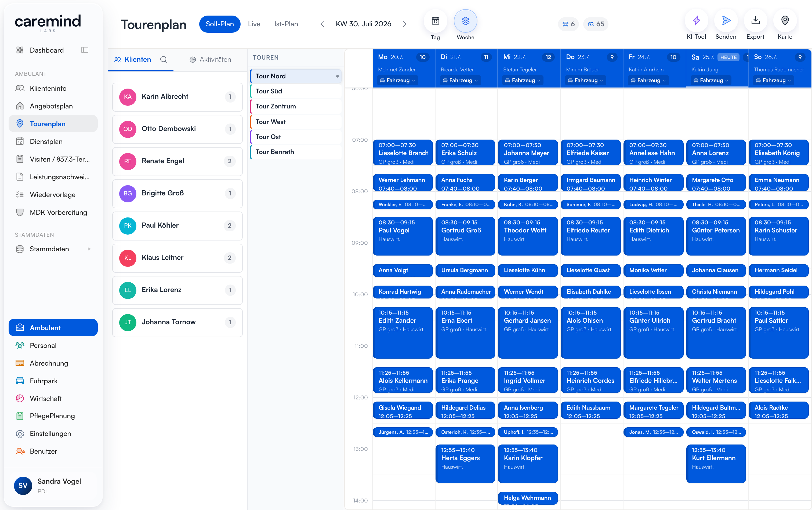Switch to Tag day view

435,21
